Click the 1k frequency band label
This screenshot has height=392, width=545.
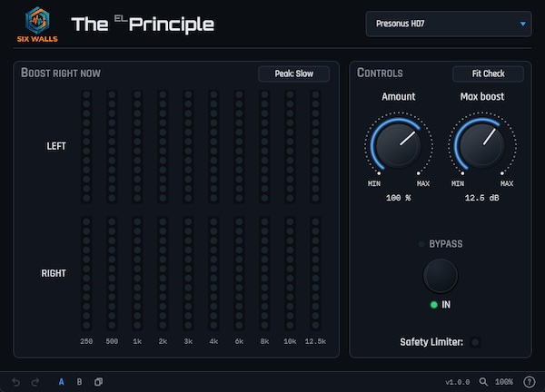137,341
